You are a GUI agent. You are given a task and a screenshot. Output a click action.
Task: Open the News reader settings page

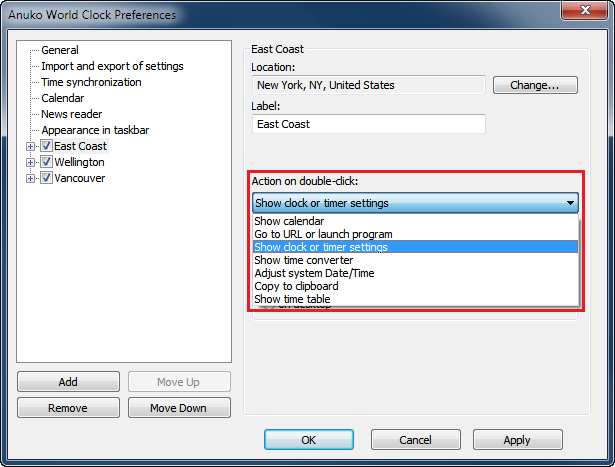(x=73, y=114)
